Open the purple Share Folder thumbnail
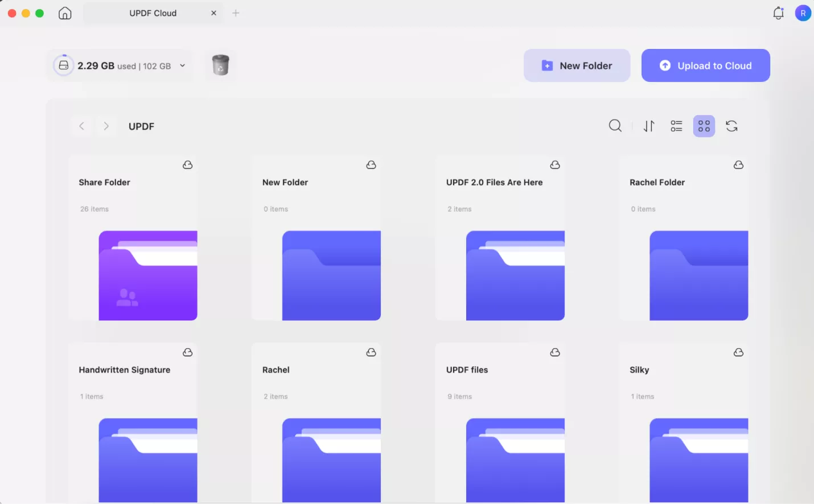814x504 pixels. click(x=148, y=275)
